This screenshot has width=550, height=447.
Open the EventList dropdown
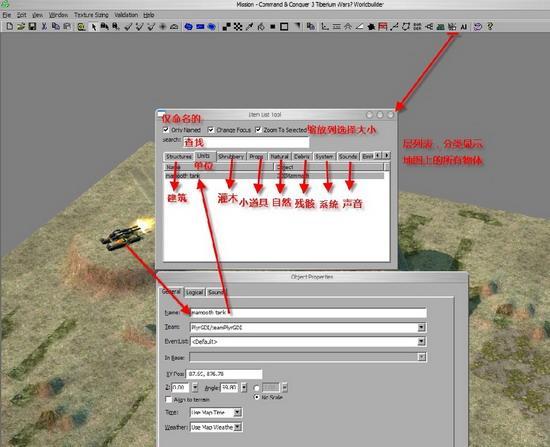point(422,341)
